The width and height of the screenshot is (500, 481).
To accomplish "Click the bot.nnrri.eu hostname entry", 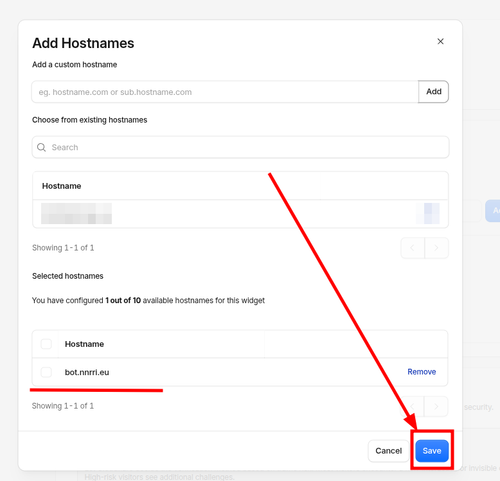I will coord(87,372).
